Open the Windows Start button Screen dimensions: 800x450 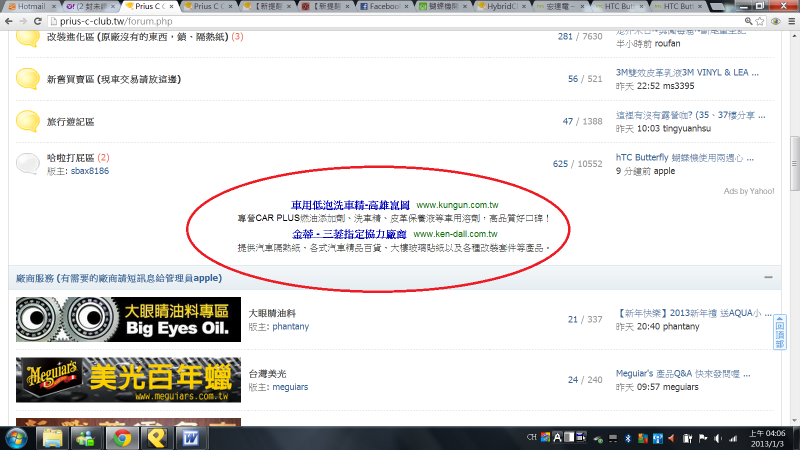coord(16,438)
